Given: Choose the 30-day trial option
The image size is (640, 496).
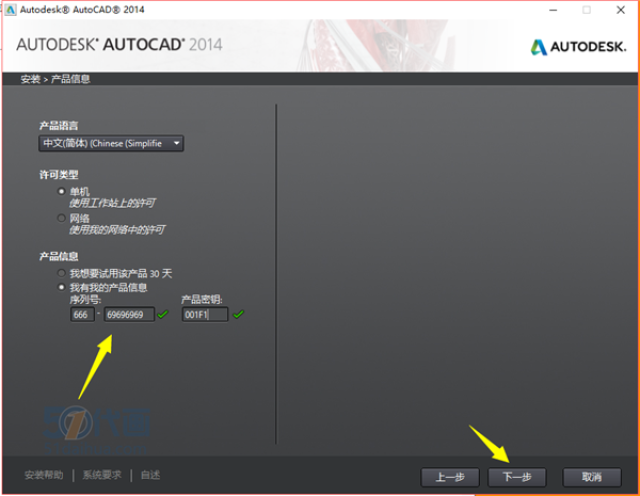Looking at the screenshot, I should tap(61, 273).
